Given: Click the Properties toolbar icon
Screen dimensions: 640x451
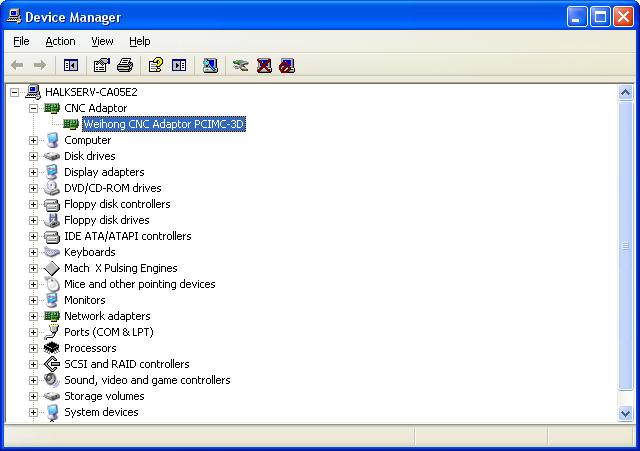Looking at the screenshot, I should (101, 66).
